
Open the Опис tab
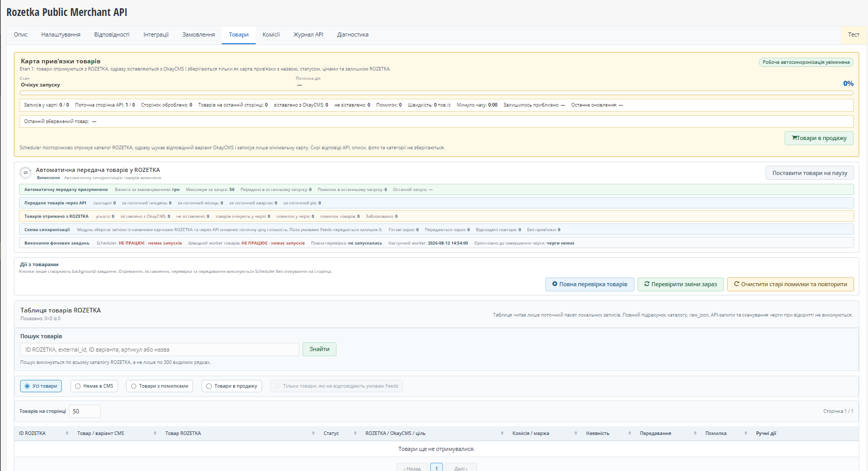point(21,35)
